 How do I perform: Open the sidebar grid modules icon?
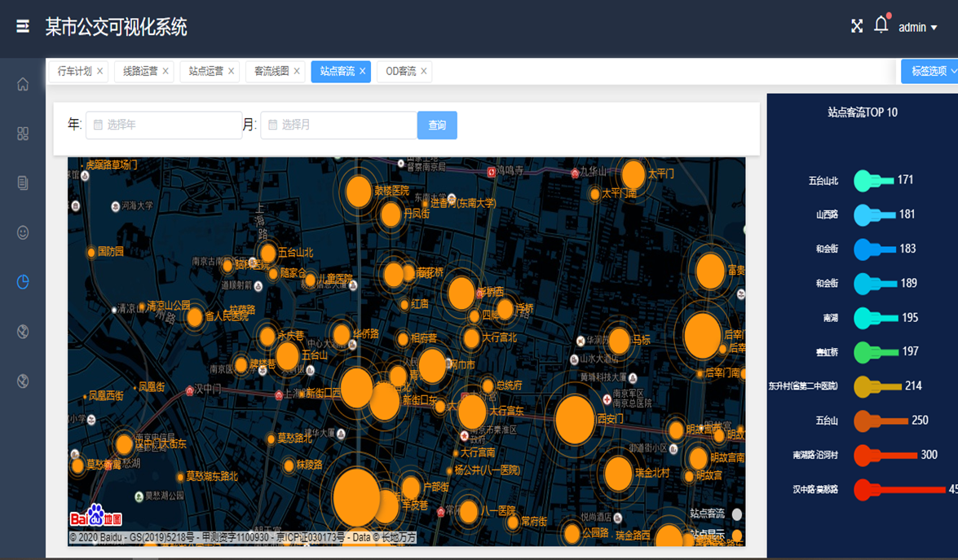click(23, 134)
